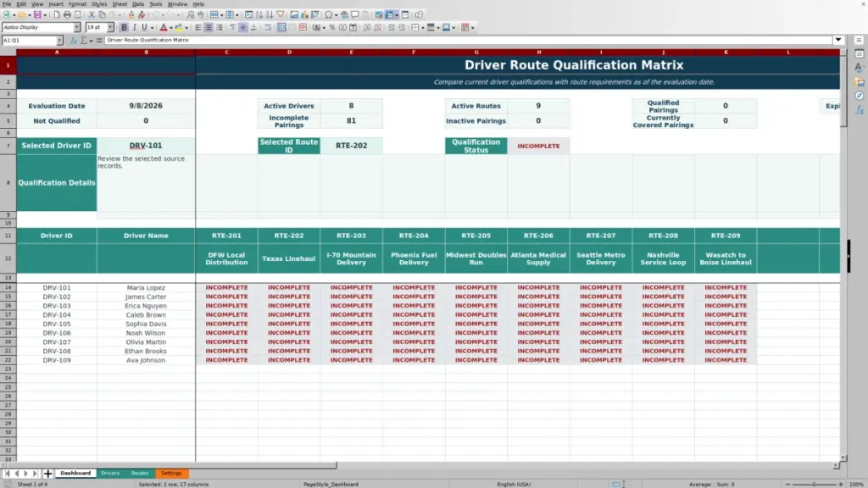Open the Font Color dropdown arrow
Viewport: 868px width, 488px height.
pos(171,28)
